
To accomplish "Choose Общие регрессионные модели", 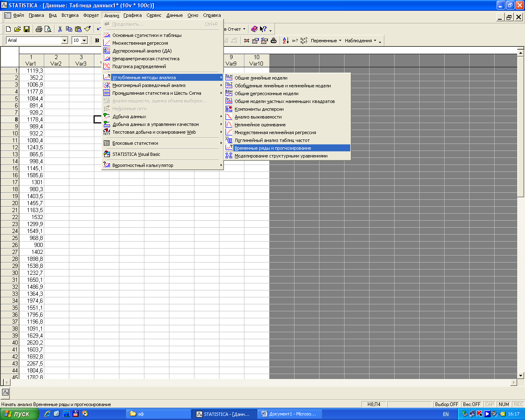I will (287, 94).
